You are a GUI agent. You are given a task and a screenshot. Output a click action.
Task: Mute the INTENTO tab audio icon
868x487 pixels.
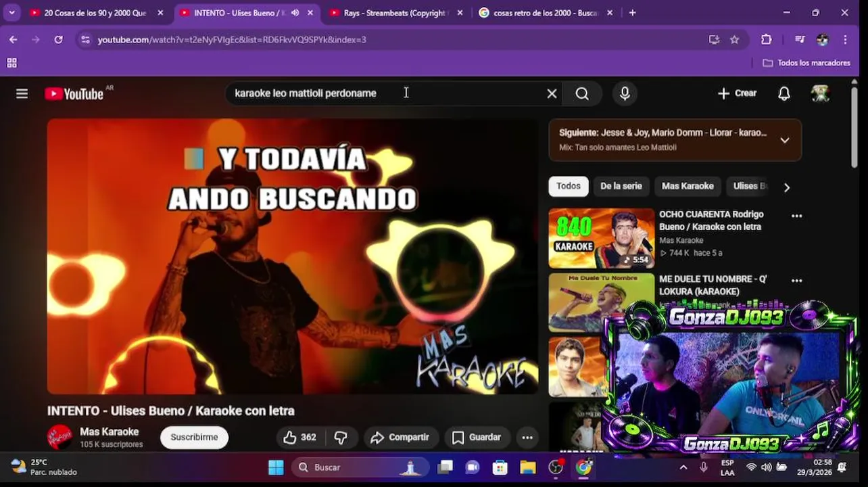pyautogui.click(x=295, y=13)
